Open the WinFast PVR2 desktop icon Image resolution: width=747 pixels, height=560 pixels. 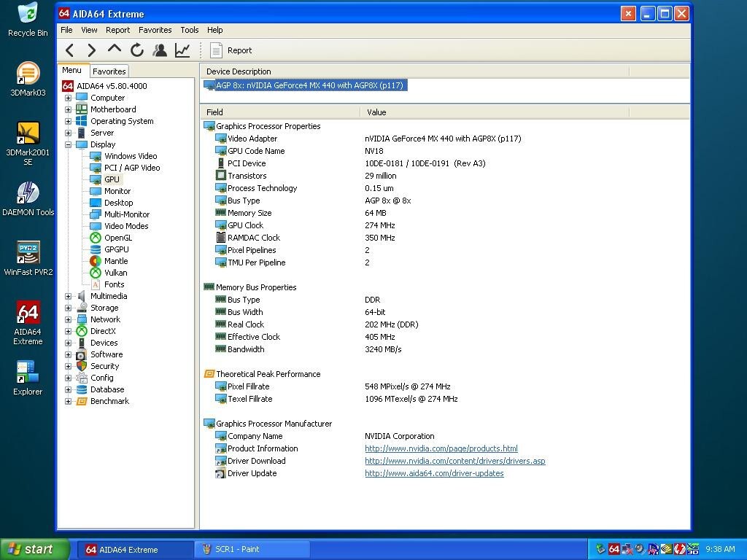point(28,259)
